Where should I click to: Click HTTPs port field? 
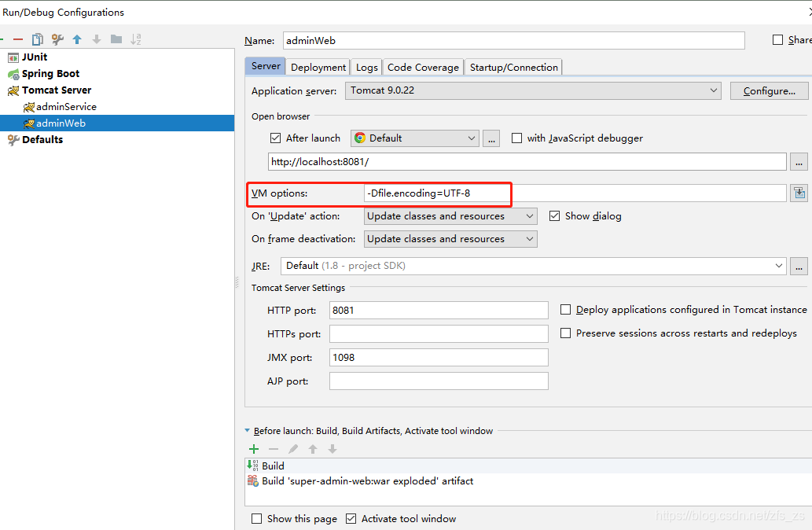(x=439, y=333)
